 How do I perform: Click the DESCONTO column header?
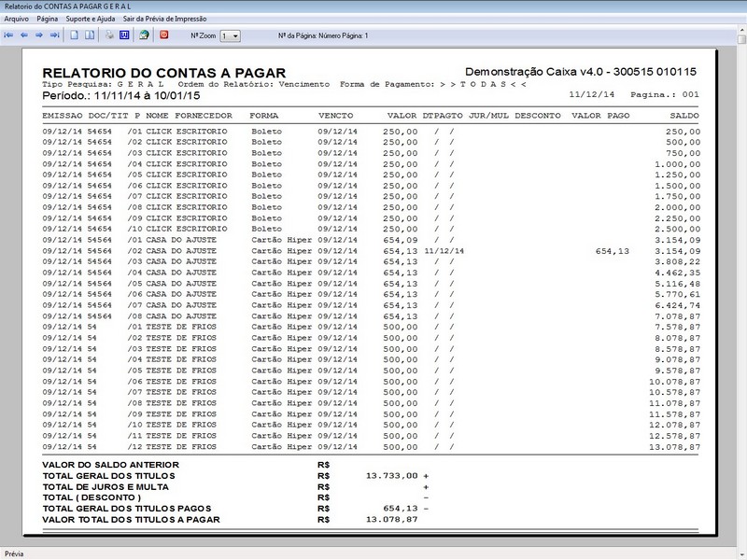(538, 116)
